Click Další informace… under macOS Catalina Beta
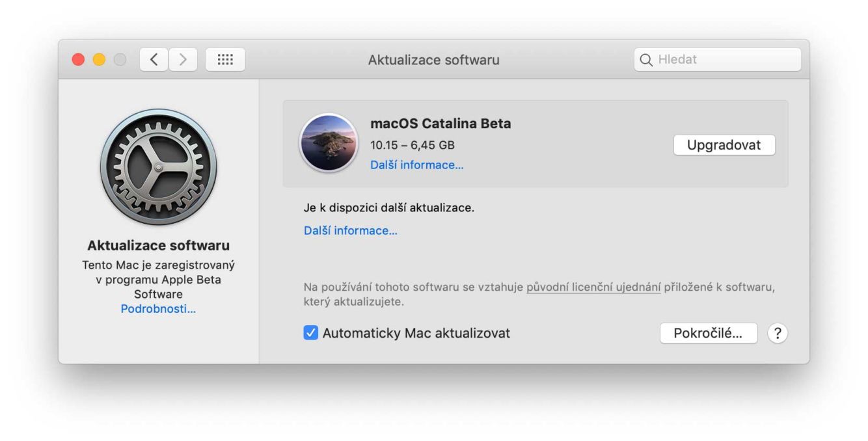The image size is (868, 441). coord(416,165)
